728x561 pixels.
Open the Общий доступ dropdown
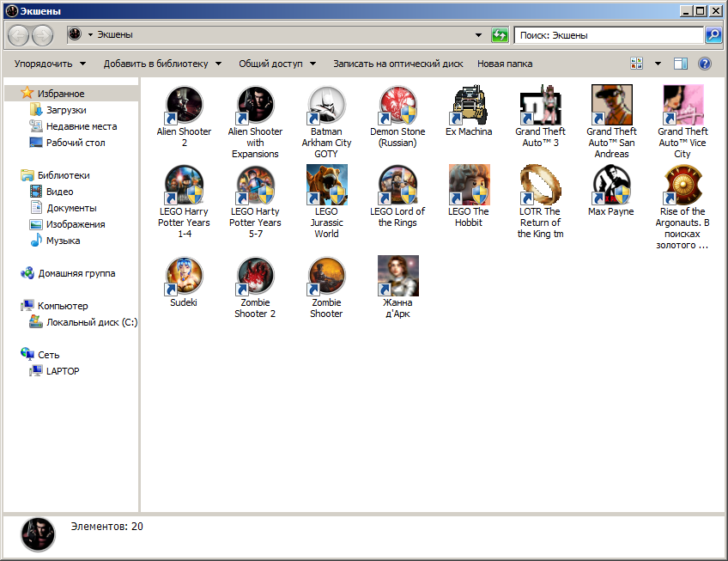point(277,64)
